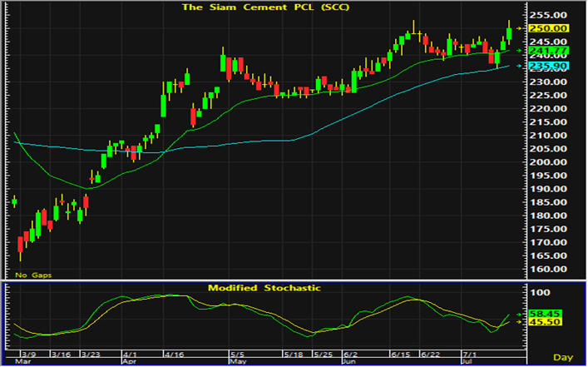The height and width of the screenshot is (367, 588).
Task: Click the 100 stochastic axis label
Action: point(540,292)
